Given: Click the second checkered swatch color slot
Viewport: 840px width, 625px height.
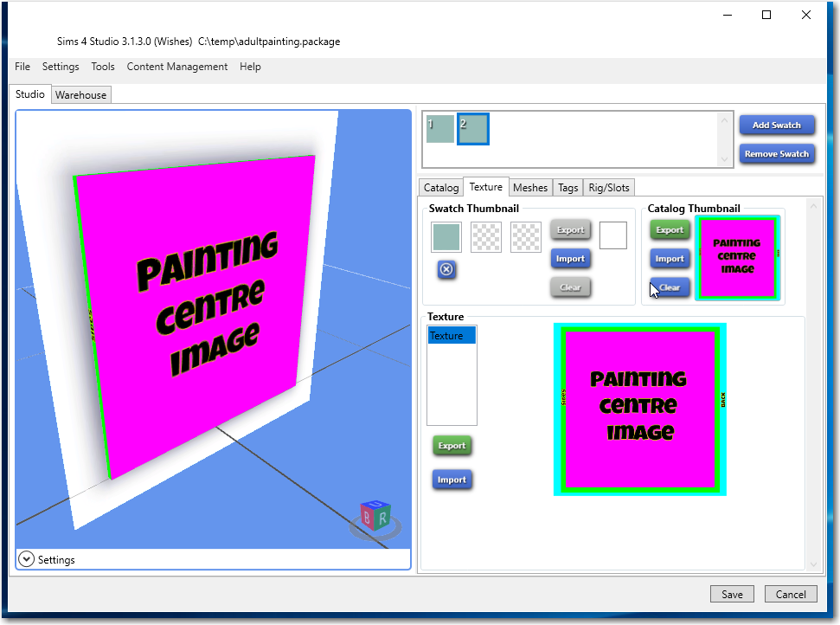Looking at the screenshot, I should click(525, 236).
